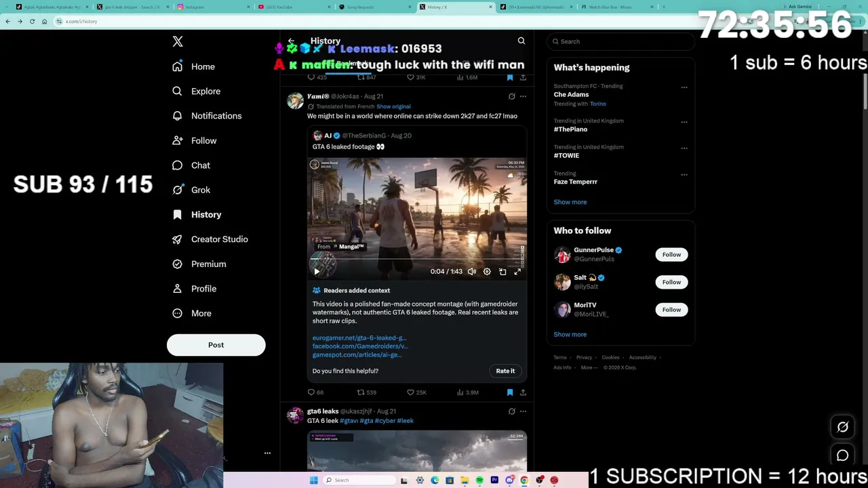Follow Salt account
Viewport: 868px width, 488px height.
point(671,282)
